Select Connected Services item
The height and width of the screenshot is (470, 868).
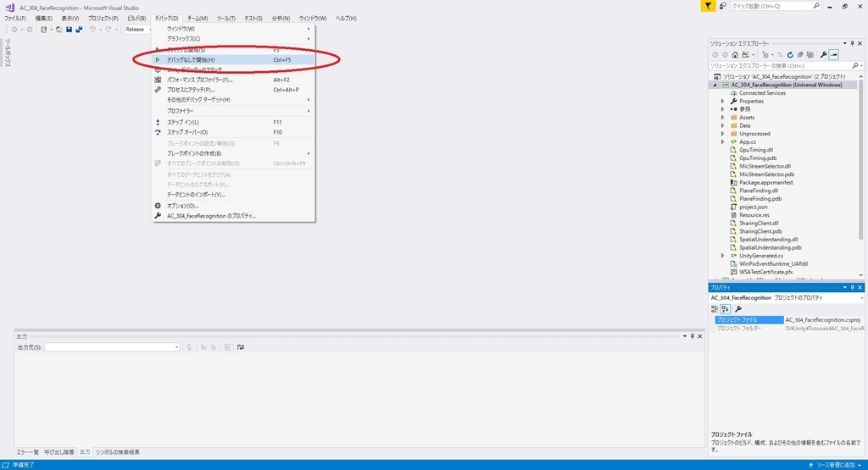[x=762, y=93]
